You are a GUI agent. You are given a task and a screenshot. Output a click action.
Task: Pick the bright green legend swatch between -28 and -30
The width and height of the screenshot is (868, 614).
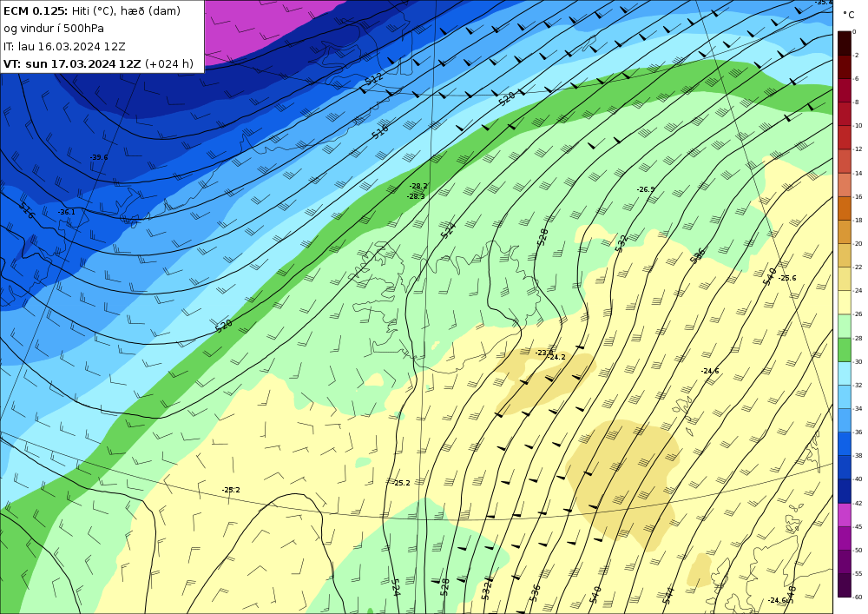(845, 350)
